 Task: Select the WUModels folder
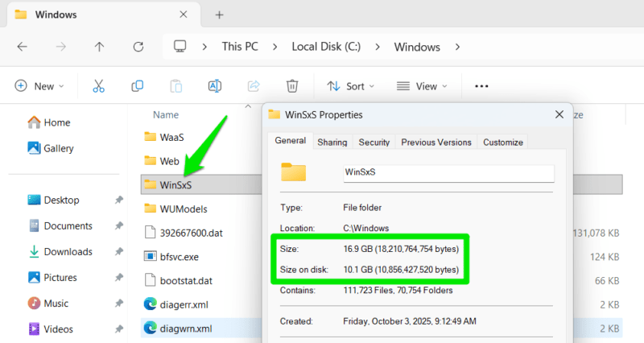[175, 209]
